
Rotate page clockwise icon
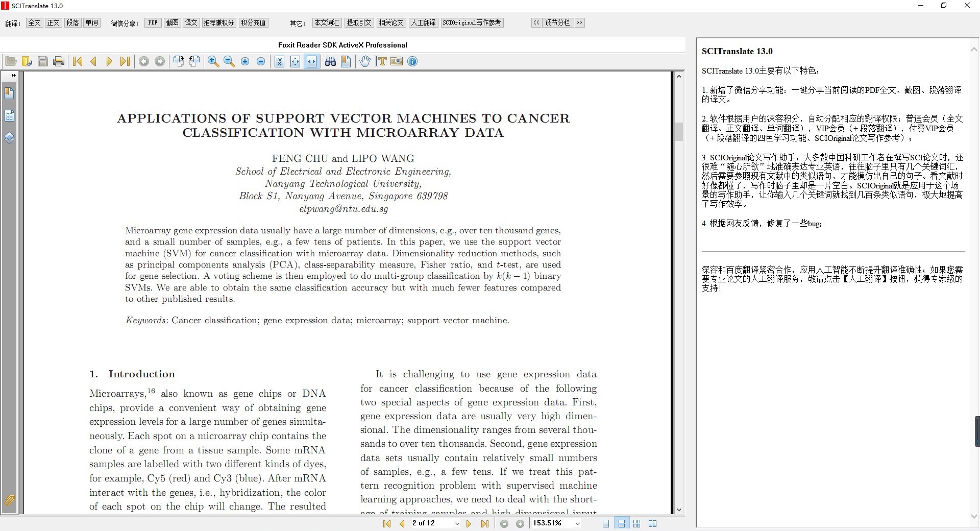tap(179, 61)
